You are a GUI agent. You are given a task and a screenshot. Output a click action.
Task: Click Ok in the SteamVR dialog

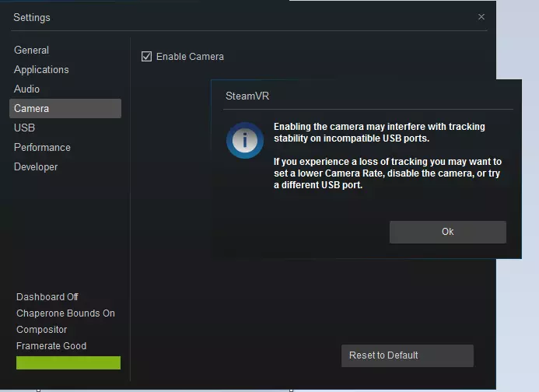pyautogui.click(x=447, y=232)
